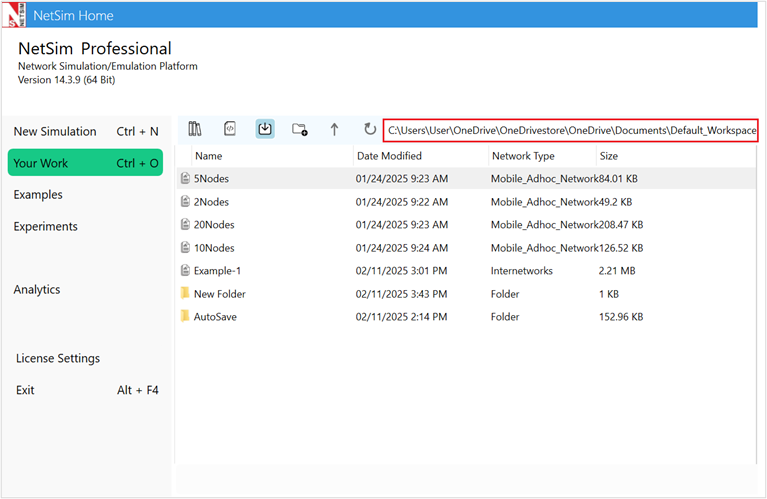
Task: Click the configuration file icon in toolbar
Action: coord(229,129)
